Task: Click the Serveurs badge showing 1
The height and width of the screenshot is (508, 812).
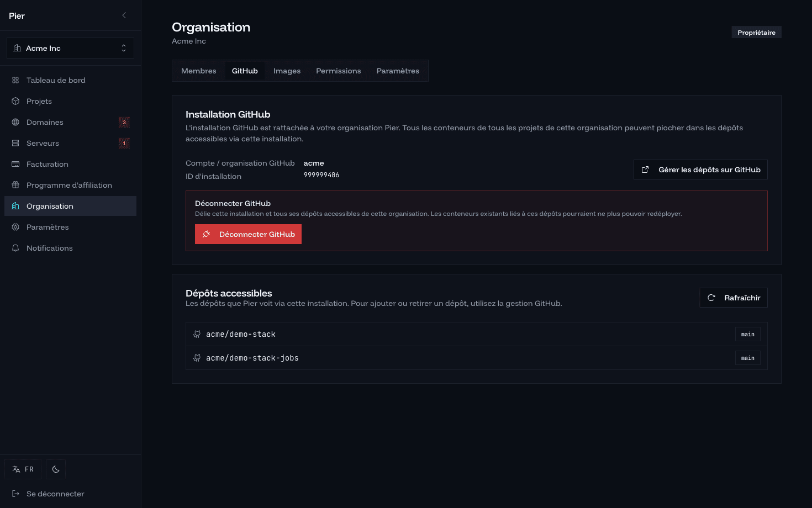Action: 124,143
